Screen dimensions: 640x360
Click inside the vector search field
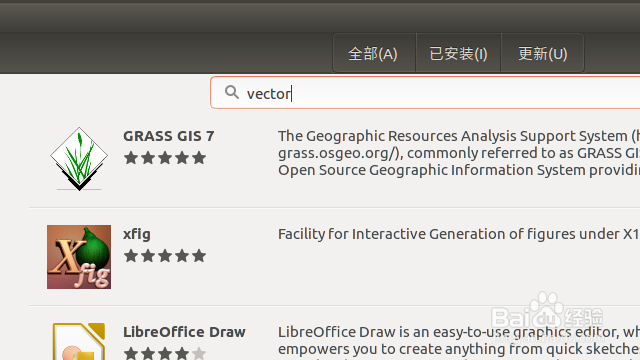(425, 93)
